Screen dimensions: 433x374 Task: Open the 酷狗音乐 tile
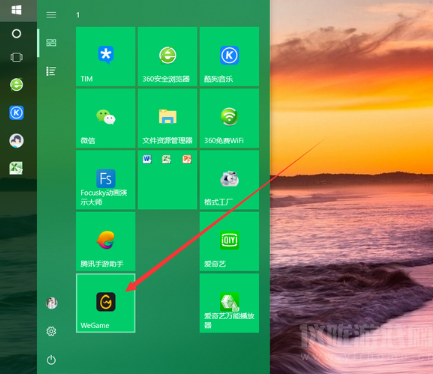pyautogui.click(x=229, y=56)
